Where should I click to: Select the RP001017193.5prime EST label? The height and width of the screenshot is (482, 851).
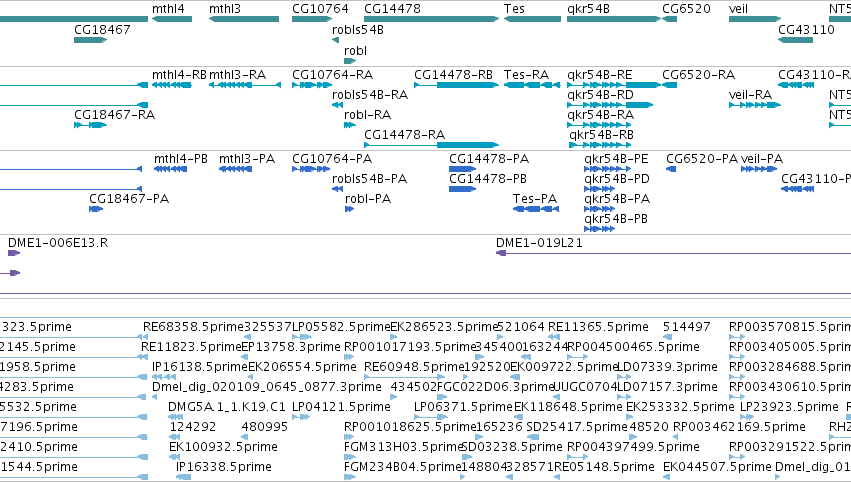(x=410, y=347)
